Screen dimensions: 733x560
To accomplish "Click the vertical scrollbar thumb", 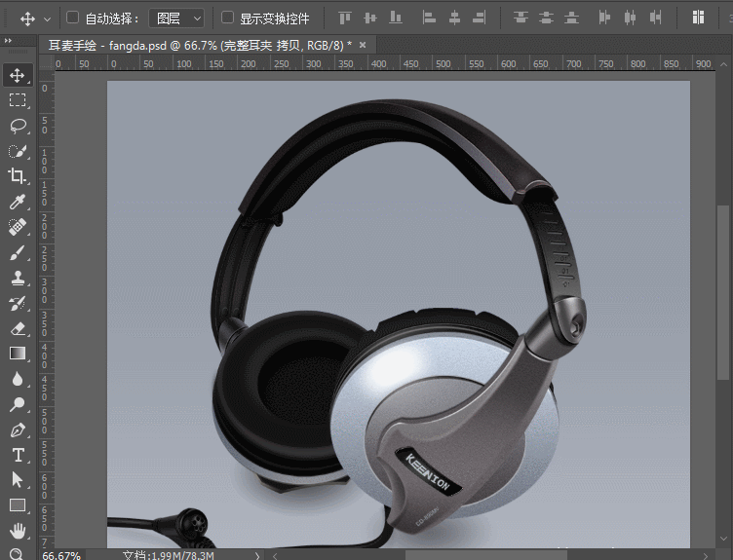I will pyautogui.click(x=722, y=292).
